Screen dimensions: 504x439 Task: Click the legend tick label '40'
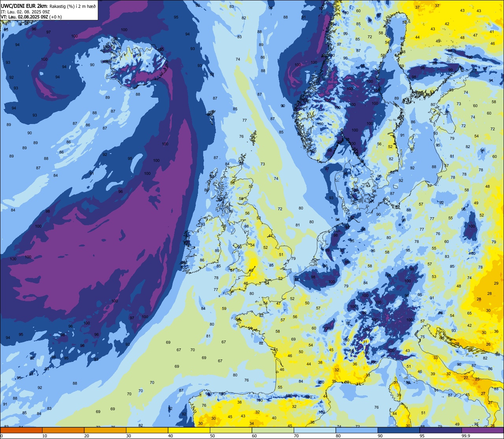coord(170,436)
